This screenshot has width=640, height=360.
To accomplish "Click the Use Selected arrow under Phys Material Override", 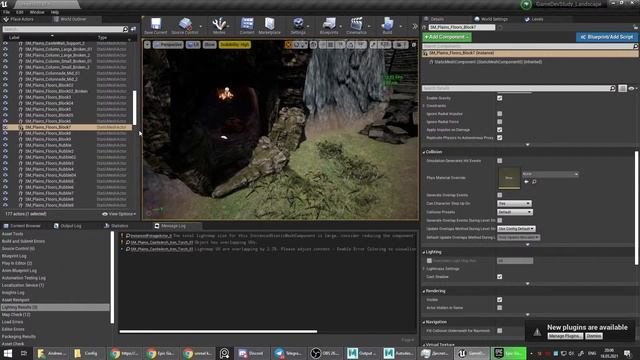I will [x=526, y=182].
